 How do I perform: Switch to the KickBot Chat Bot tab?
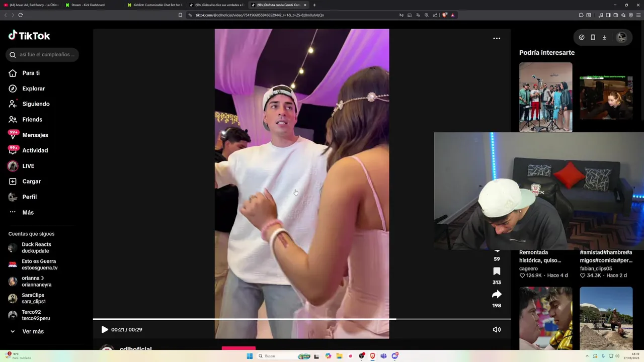[154, 5]
